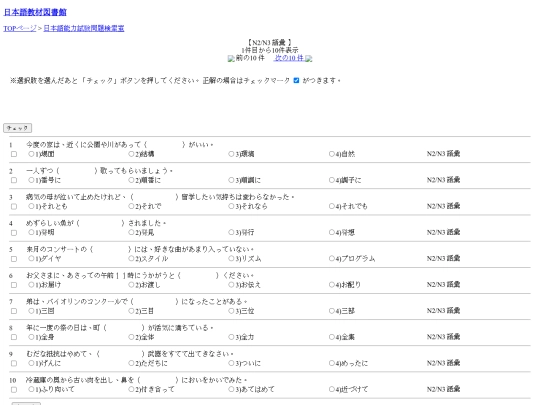This screenshot has width=540, height=405.
Task: Click the チェック button above question 1
Action: 18,128
